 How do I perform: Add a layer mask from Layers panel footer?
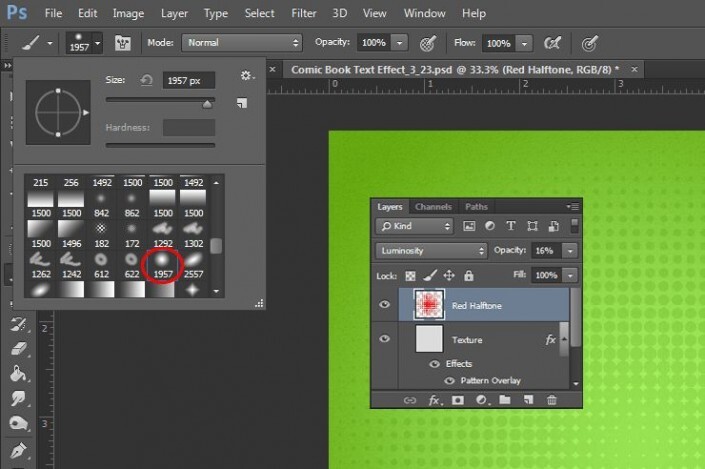pyautogui.click(x=459, y=400)
